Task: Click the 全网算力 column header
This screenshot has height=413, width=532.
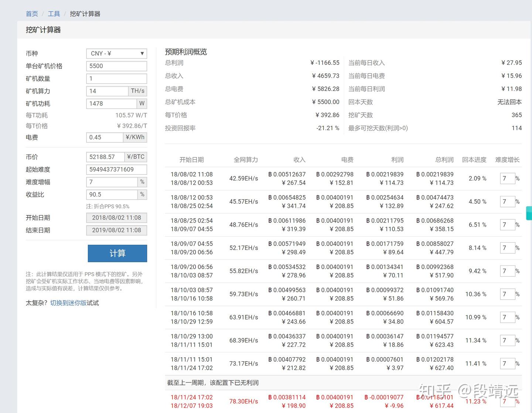Action: point(246,160)
